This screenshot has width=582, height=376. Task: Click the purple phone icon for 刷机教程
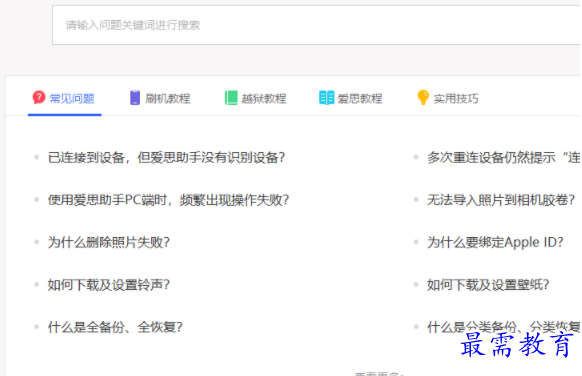point(135,98)
